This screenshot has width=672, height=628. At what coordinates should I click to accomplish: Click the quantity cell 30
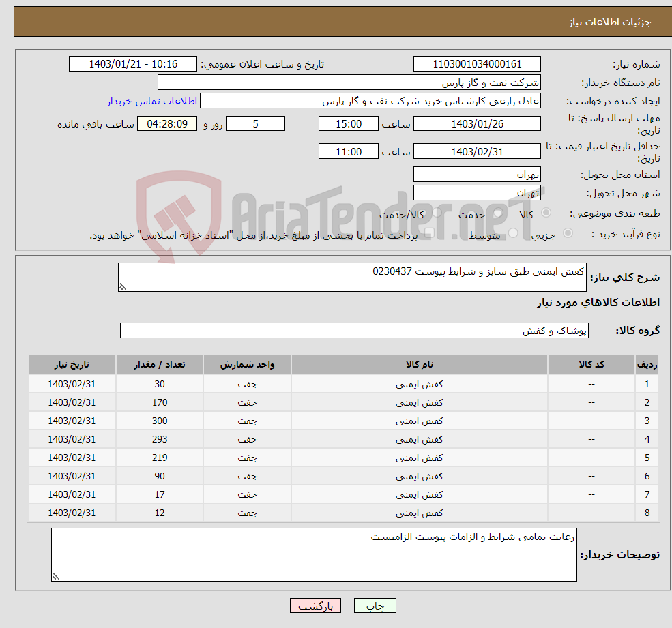coord(160,385)
